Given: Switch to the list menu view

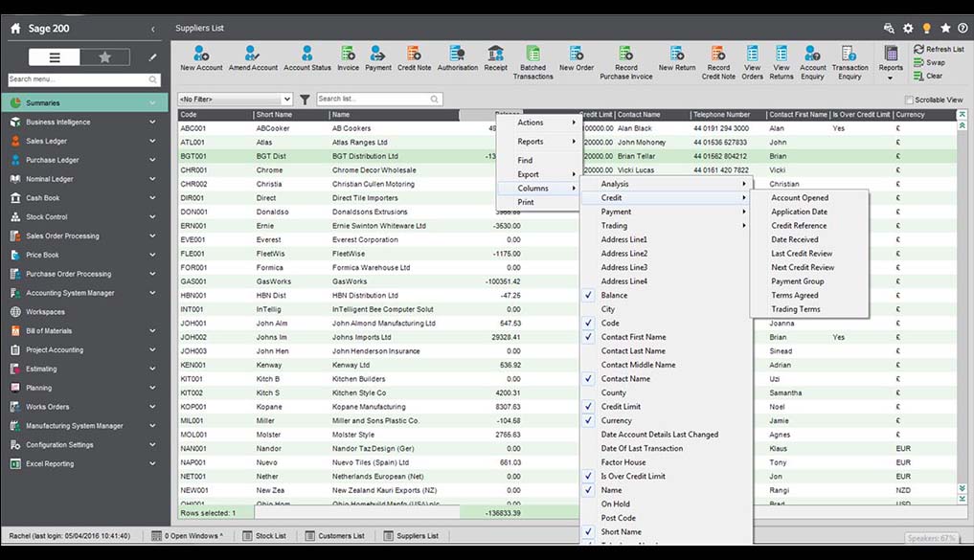Looking at the screenshot, I should point(55,57).
